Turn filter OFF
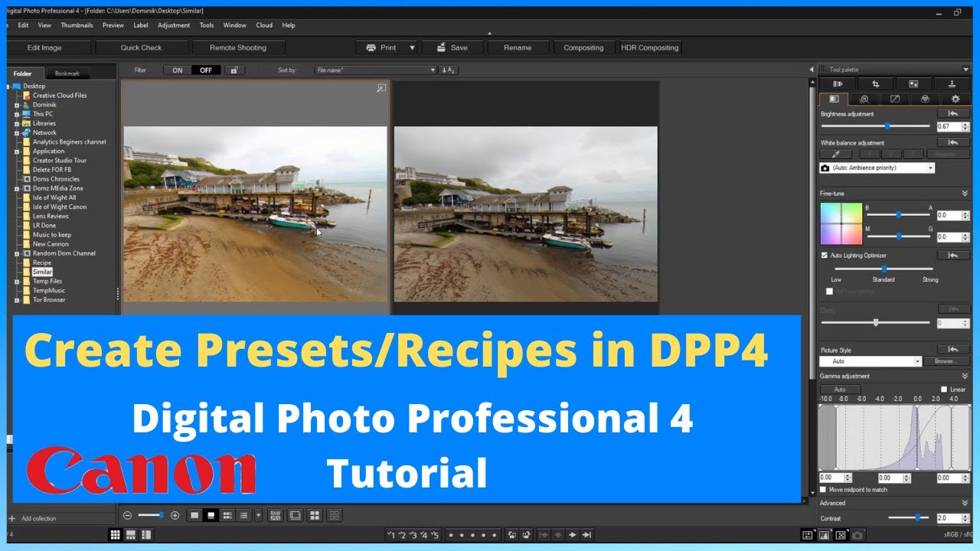Screen dimensions: 980x551 coord(206,70)
